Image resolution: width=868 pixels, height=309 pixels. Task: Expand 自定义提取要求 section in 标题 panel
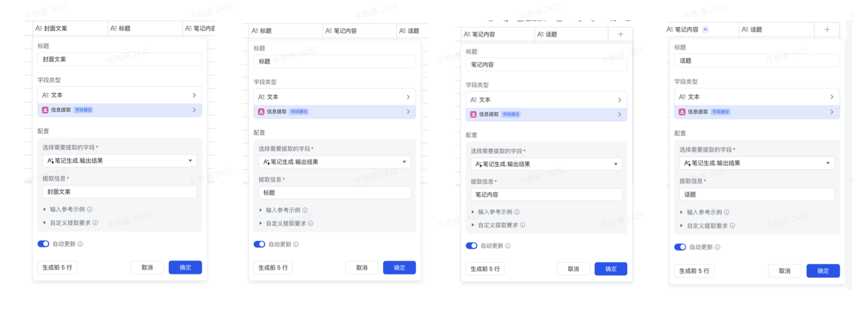pos(285,223)
